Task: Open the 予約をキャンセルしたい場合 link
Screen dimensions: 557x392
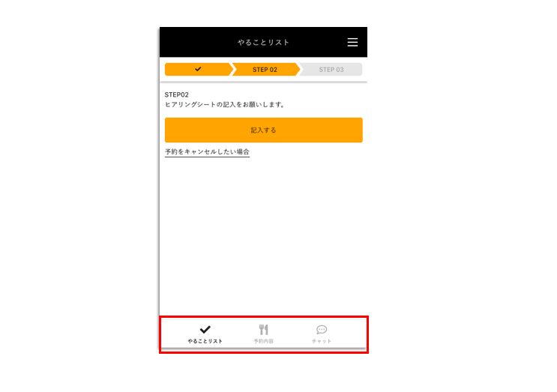Action: click(207, 152)
